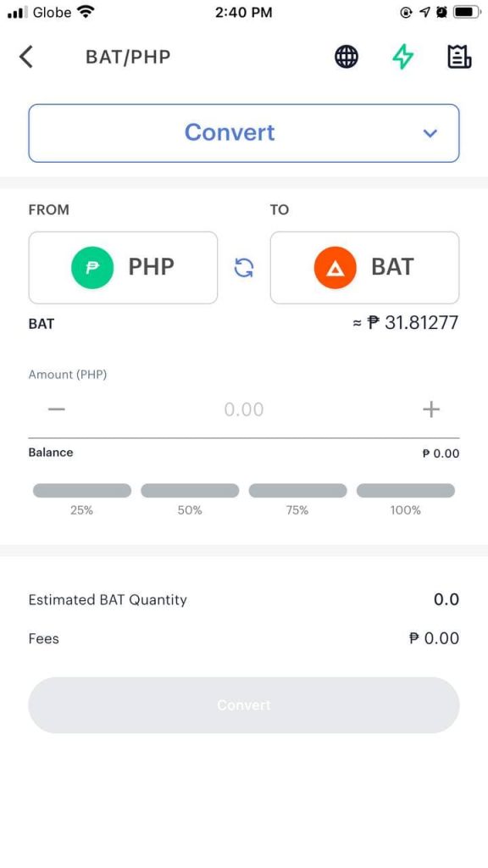The height and width of the screenshot is (868, 488).
Task: Open the order history receipt icon
Action: (x=459, y=57)
